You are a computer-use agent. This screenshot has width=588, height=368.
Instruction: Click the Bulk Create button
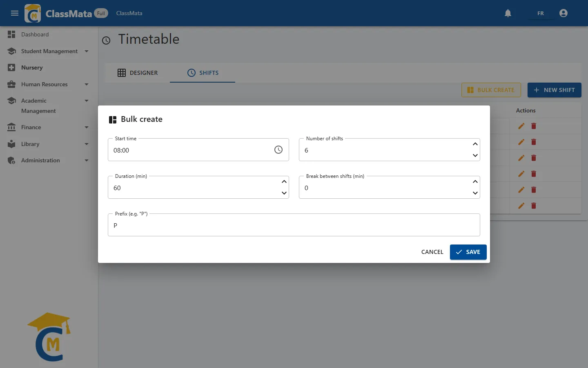click(x=491, y=90)
